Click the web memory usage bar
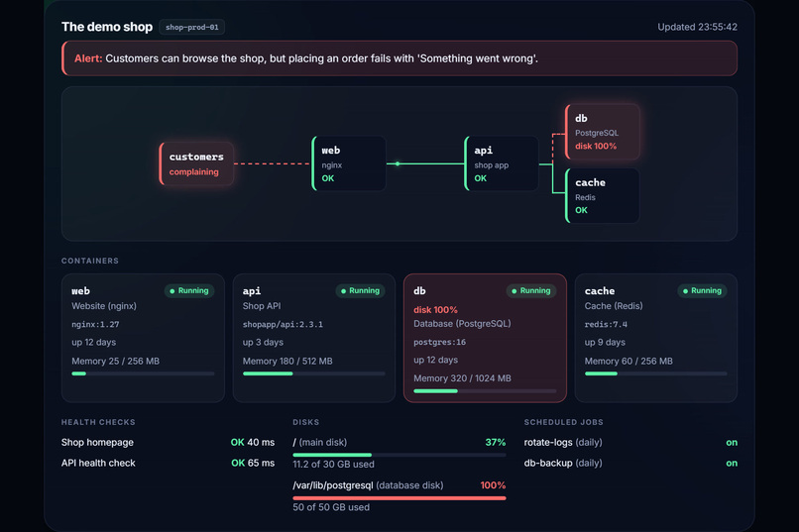The width and height of the screenshot is (799, 532). tap(143, 373)
